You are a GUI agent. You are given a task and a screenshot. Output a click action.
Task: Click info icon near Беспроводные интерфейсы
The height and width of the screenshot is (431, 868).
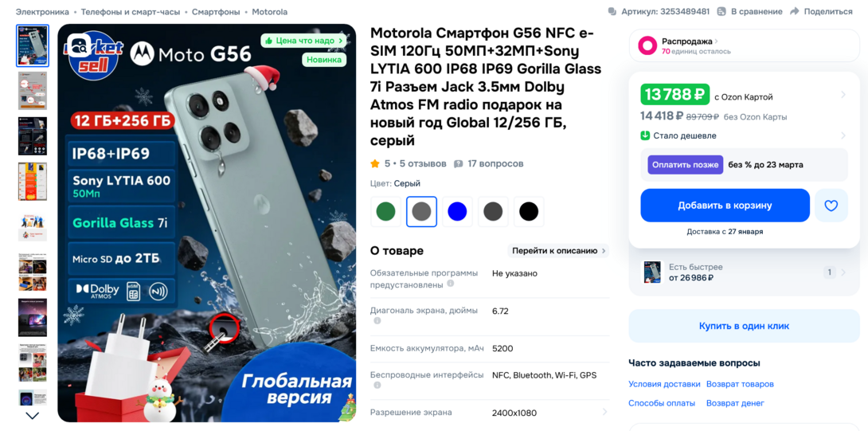[377, 385]
